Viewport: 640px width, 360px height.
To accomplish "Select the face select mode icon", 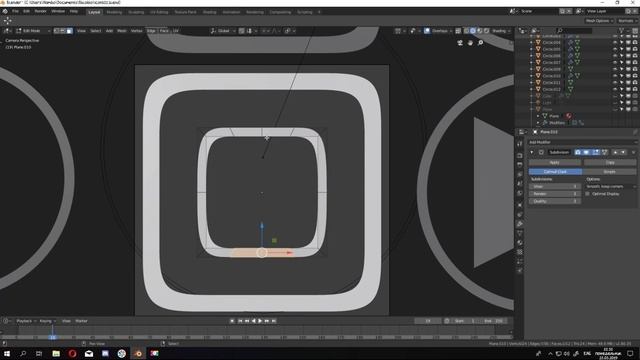I will (x=69, y=31).
